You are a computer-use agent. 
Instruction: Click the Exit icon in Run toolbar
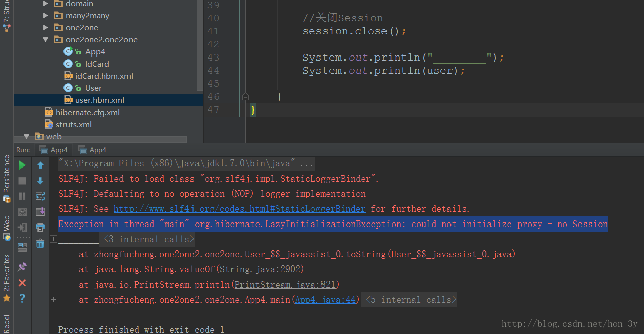22,228
